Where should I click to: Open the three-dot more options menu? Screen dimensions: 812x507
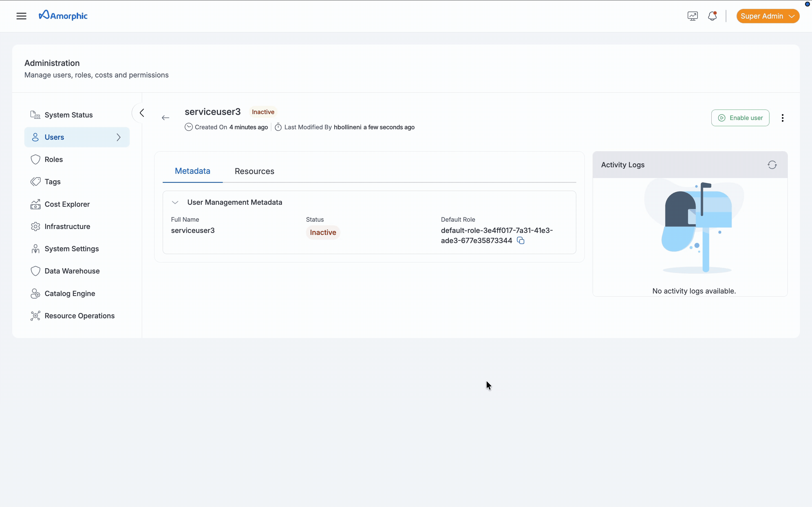click(x=782, y=118)
